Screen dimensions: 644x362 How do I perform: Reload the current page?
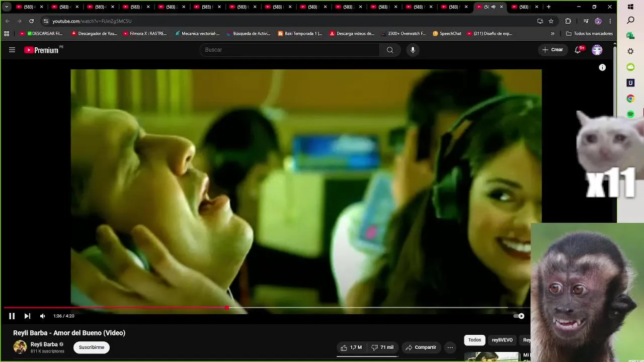(31, 21)
